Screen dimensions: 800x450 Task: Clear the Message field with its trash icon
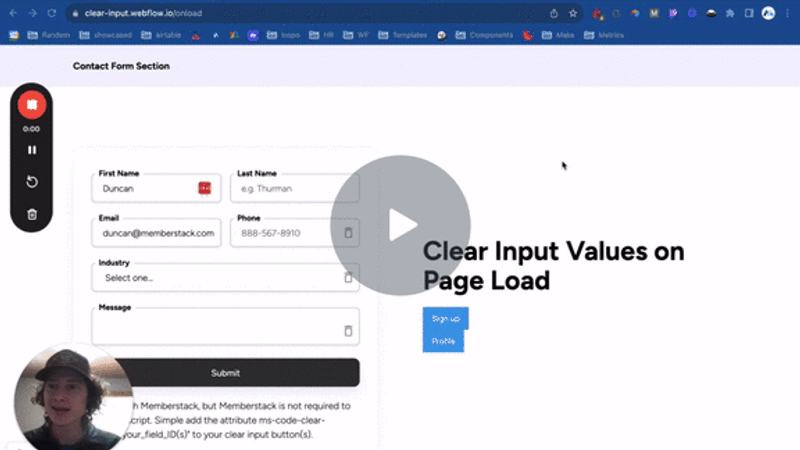click(x=348, y=331)
